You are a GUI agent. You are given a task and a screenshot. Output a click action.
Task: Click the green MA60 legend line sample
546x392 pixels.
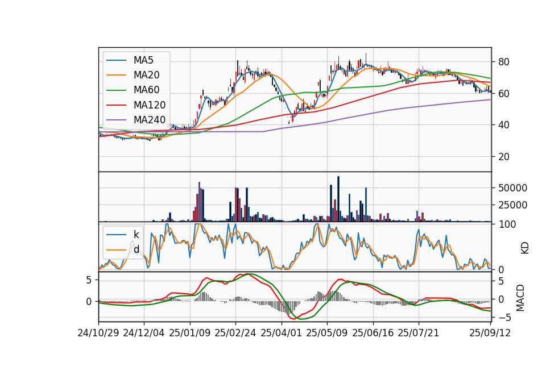[116, 90]
